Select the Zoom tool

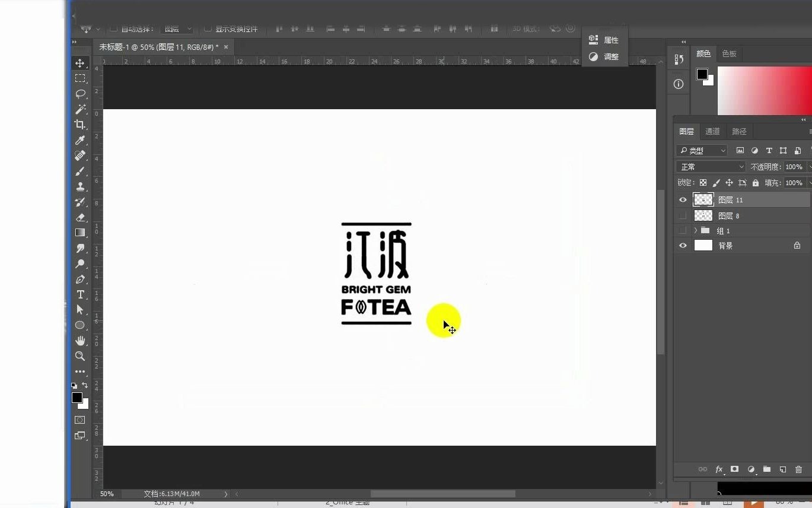click(x=80, y=356)
